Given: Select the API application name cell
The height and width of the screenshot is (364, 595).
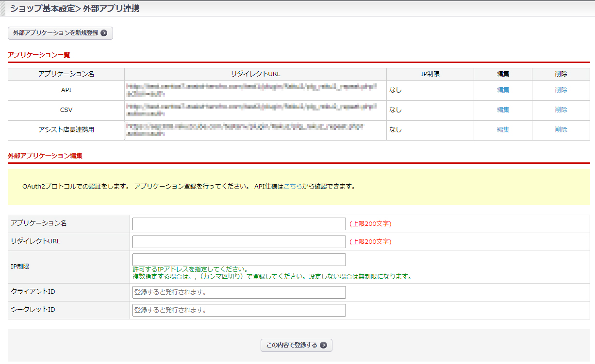Looking at the screenshot, I should coord(66,90).
